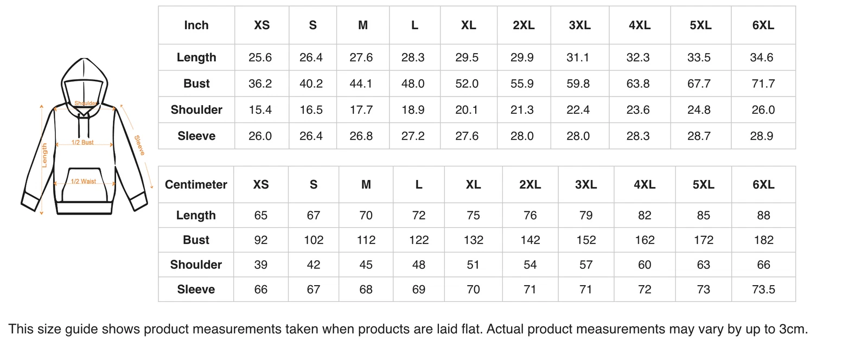Click the 132 bust value for XL
The image size is (868, 348).
click(473, 240)
